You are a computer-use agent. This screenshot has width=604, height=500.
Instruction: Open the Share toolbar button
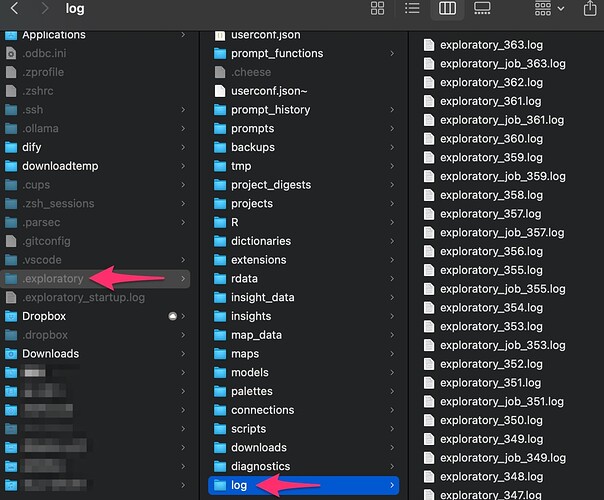coord(588,9)
